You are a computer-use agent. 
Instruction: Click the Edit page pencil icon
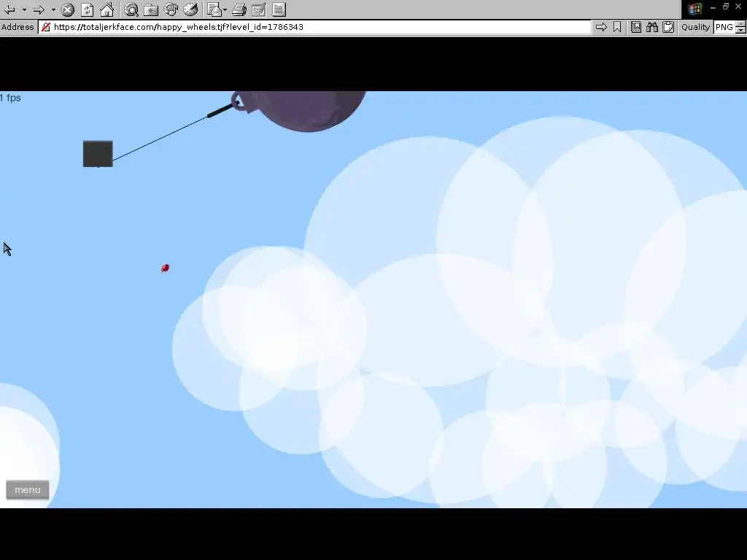click(259, 9)
